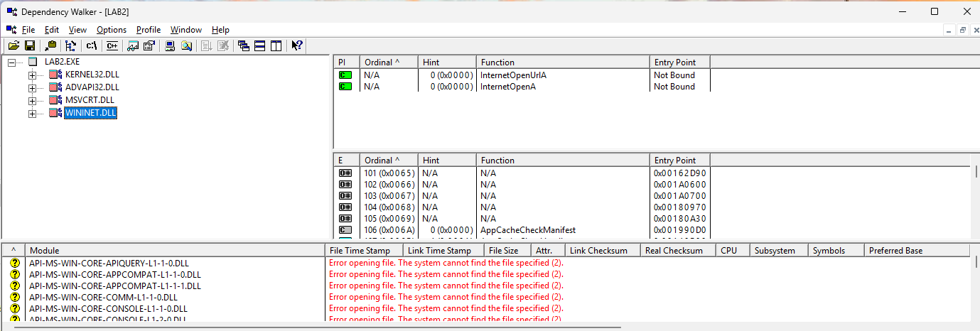Open the View menu
Image resolution: width=980 pixels, height=331 pixels.
(77, 30)
